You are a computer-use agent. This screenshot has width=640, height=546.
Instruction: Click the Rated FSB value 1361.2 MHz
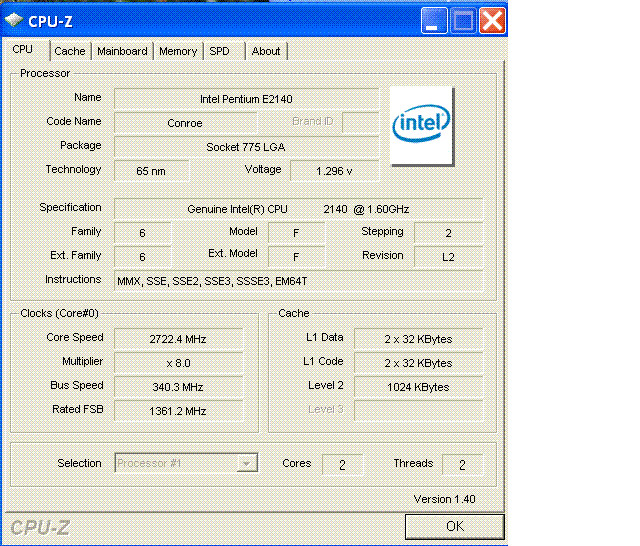178,411
